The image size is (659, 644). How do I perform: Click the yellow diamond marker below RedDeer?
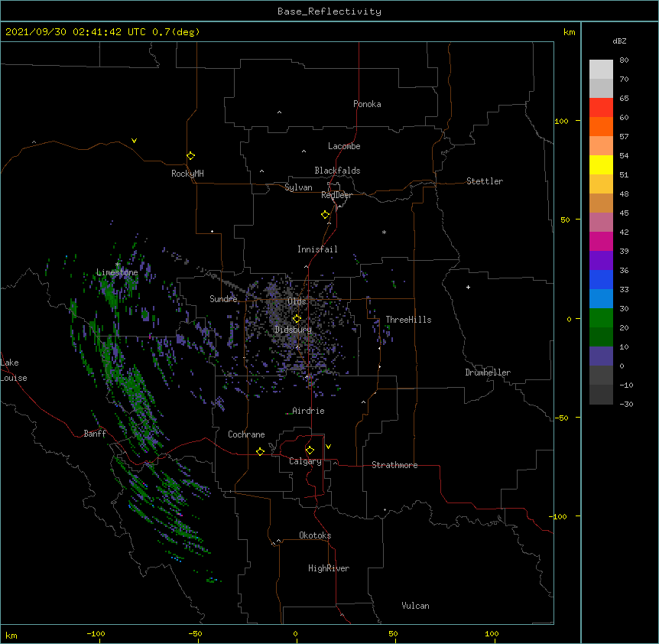[325, 215]
